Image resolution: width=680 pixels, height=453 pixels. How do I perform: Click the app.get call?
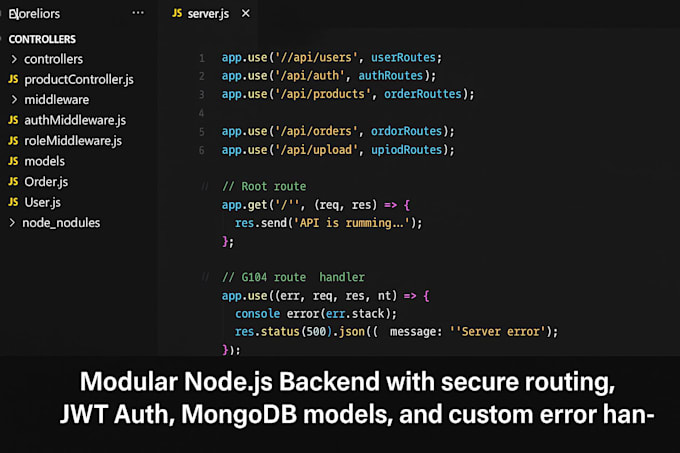(x=244, y=205)
